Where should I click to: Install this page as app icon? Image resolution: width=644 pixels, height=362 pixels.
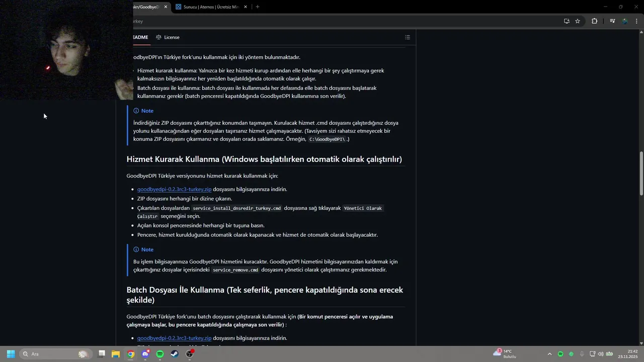(x=567, y=21)
